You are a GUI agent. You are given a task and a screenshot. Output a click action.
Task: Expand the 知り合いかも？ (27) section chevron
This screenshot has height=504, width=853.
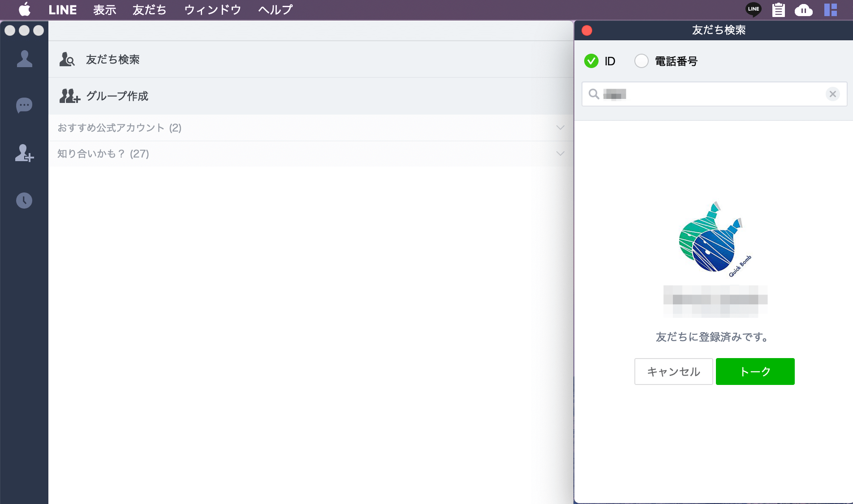[560, 154]
